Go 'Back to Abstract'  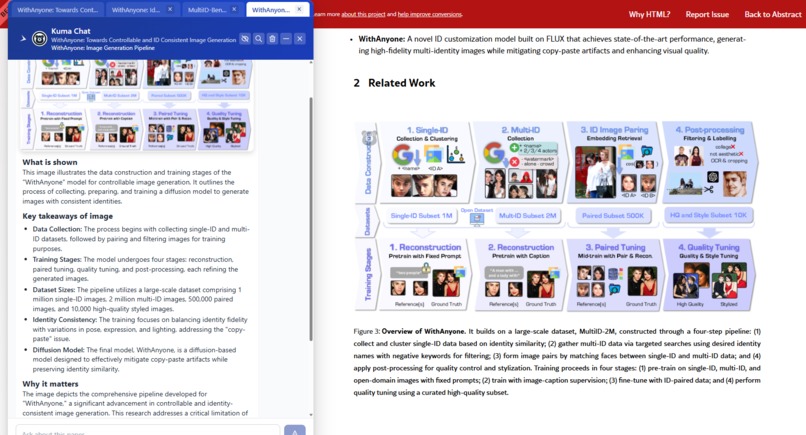click(x=773, y=14)
